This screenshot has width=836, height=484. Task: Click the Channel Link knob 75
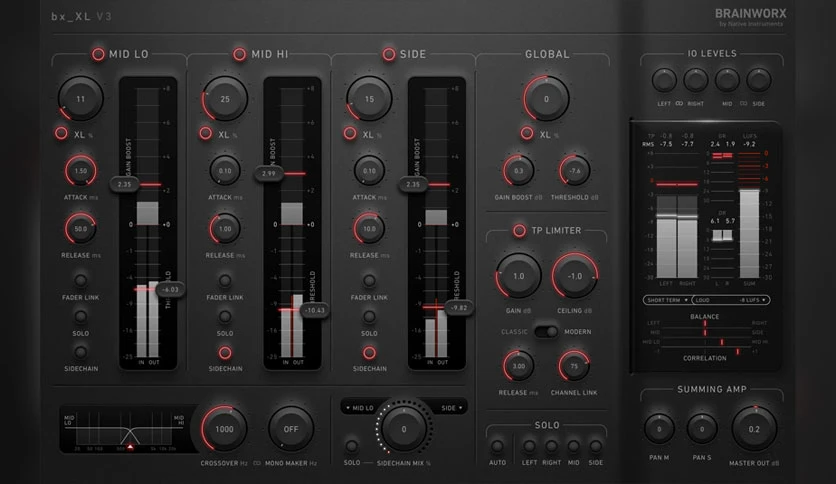[x=574, y=366]
